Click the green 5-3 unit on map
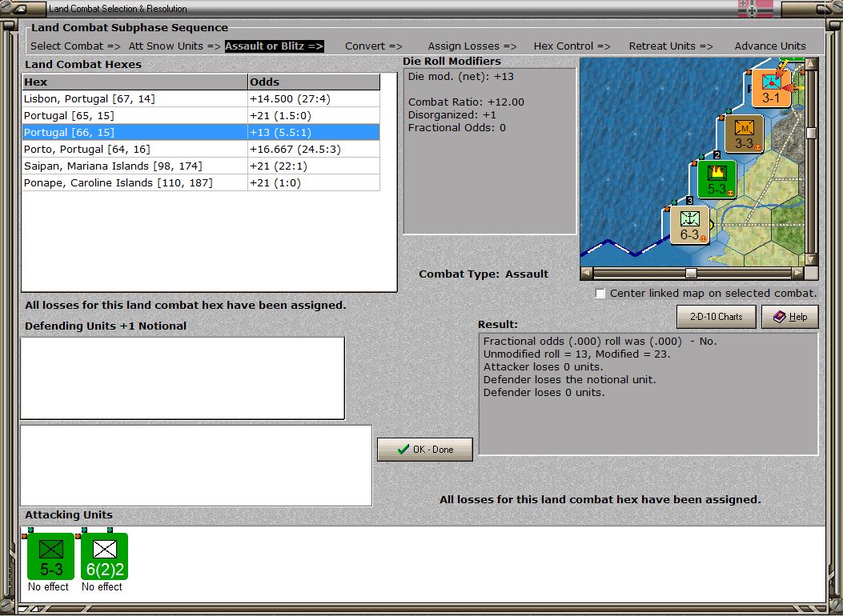This screenshot has height=616, width=843. click(x=717, y=179)
